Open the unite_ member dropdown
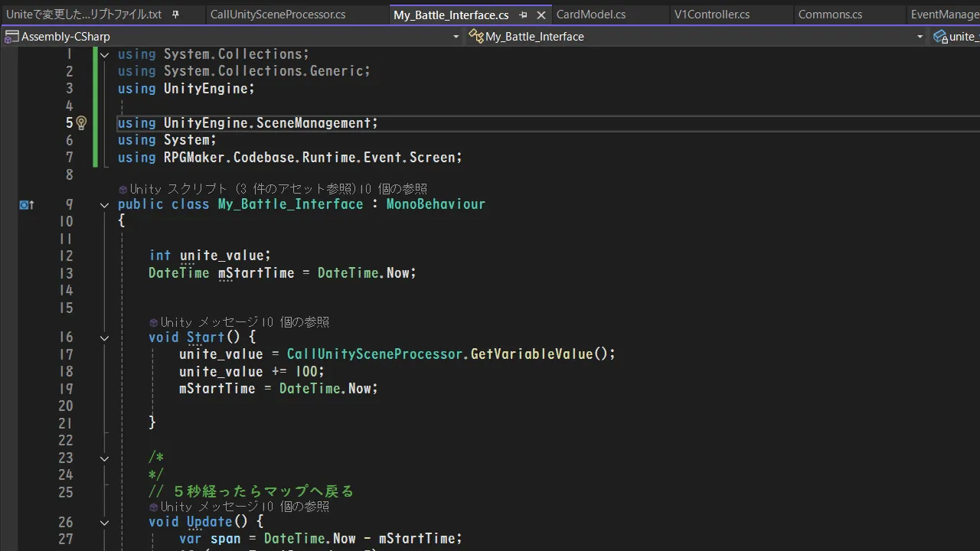Image resolution: width=980 pixels, height=551 pixels. 955,36
